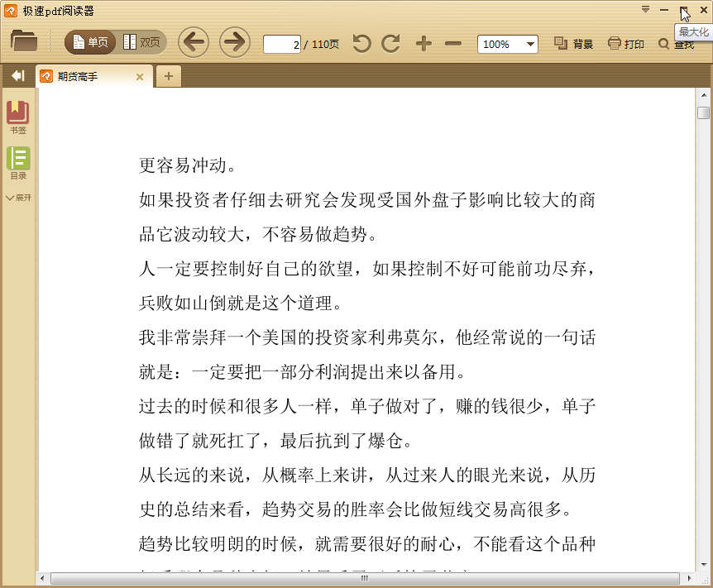Open the Bookmarks (书签) sidebar panel
This screenshot has height=588, width=713.
(x=17, y=114)
